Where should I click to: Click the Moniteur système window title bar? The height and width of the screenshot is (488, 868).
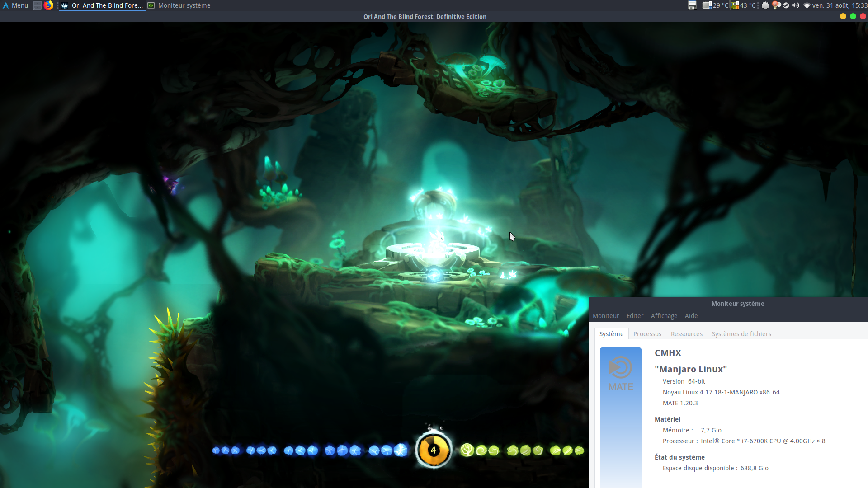pyautogui.click(x=738, y=304)
